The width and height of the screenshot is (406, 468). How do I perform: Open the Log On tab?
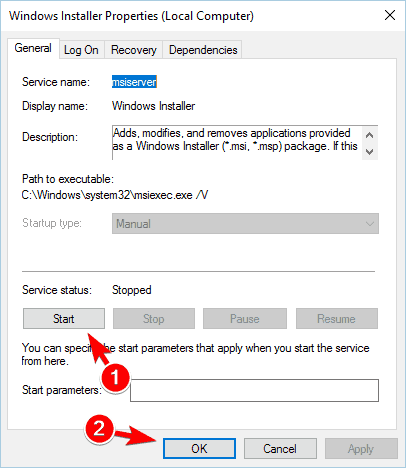[81, 50]
